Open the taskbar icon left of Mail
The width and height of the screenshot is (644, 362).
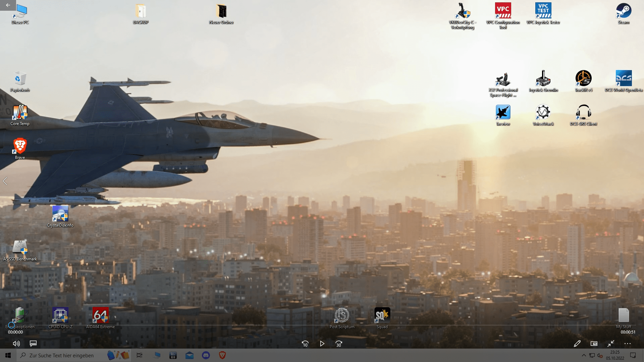173,355
